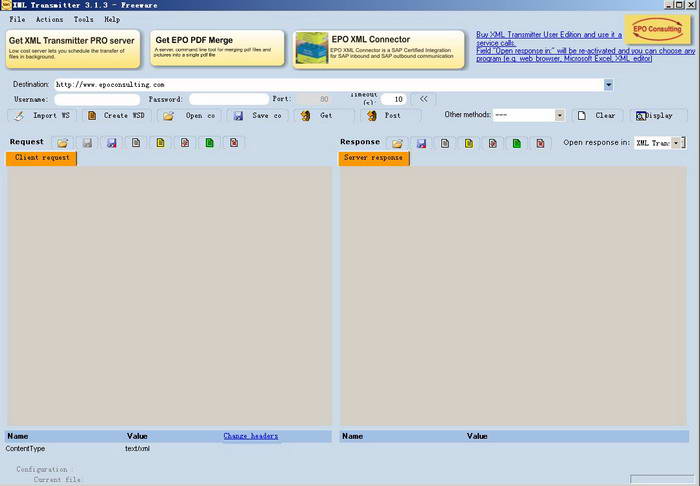Click the Current file label at the bottom

57,480
